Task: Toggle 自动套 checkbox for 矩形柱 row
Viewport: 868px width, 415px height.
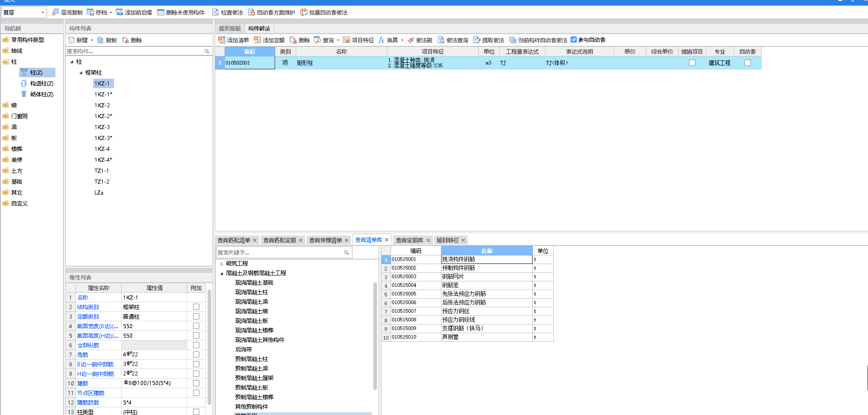Action: point(748,63)
